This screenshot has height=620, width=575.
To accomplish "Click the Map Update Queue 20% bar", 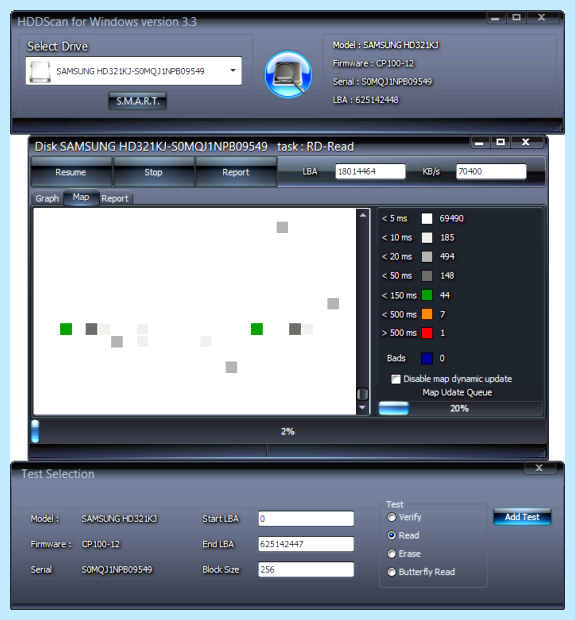I will [x=460, y=408].
